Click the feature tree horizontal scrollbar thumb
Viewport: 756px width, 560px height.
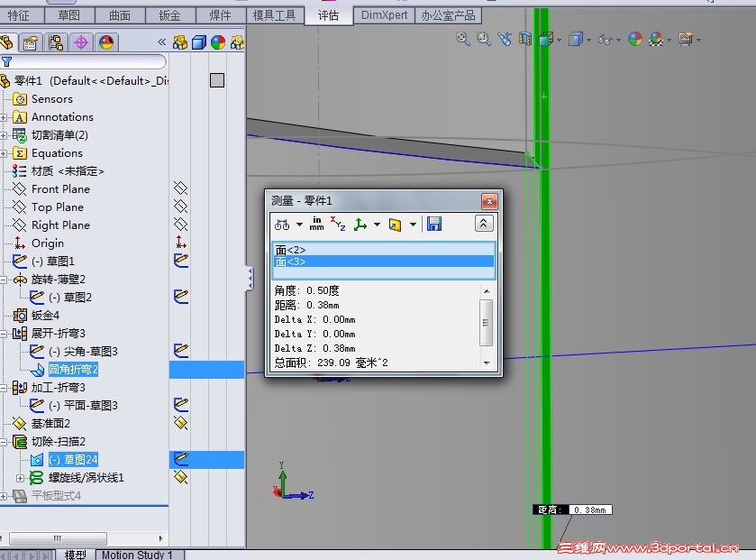[x=58, y=538]
